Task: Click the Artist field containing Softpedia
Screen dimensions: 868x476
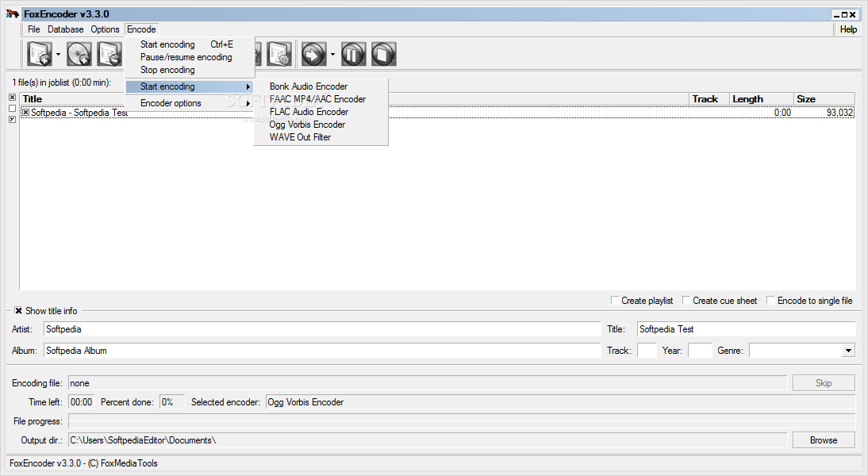Action: click(321, 329)
